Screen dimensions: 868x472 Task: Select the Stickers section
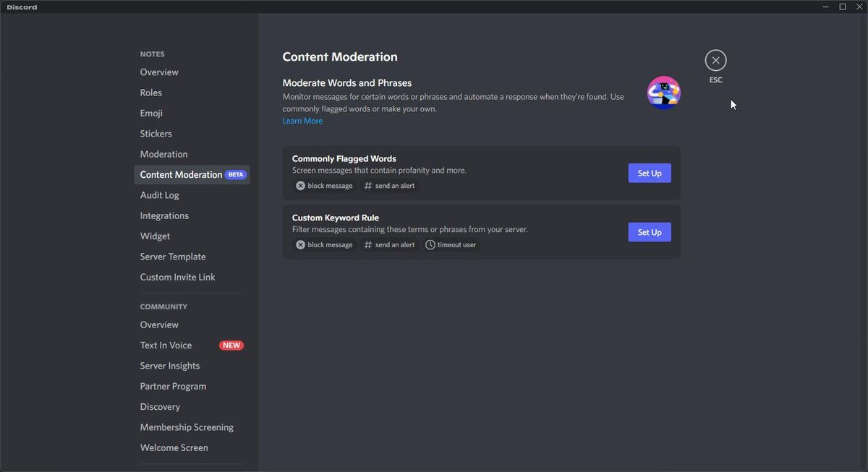[156, 133]
